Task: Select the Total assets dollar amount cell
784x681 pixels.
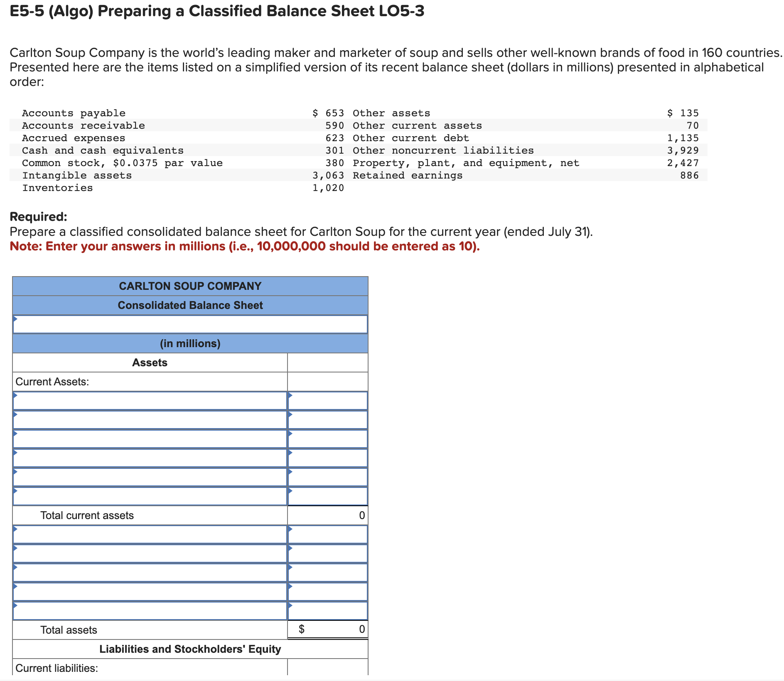Action: pos(327,630)
